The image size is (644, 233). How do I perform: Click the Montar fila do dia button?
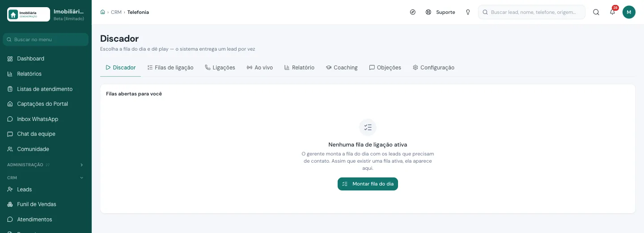pyautogui.click(x=368, y=184)
